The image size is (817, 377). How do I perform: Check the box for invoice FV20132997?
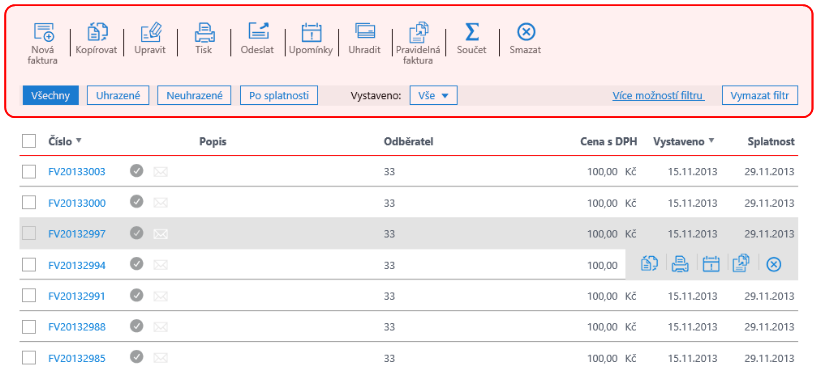[29, 233]
